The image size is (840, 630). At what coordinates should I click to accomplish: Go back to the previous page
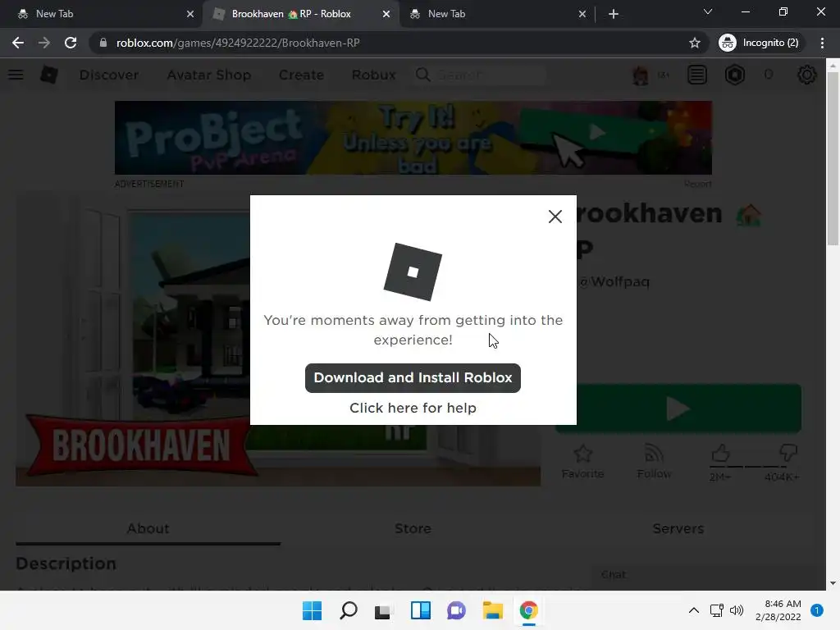pos(18,43)
